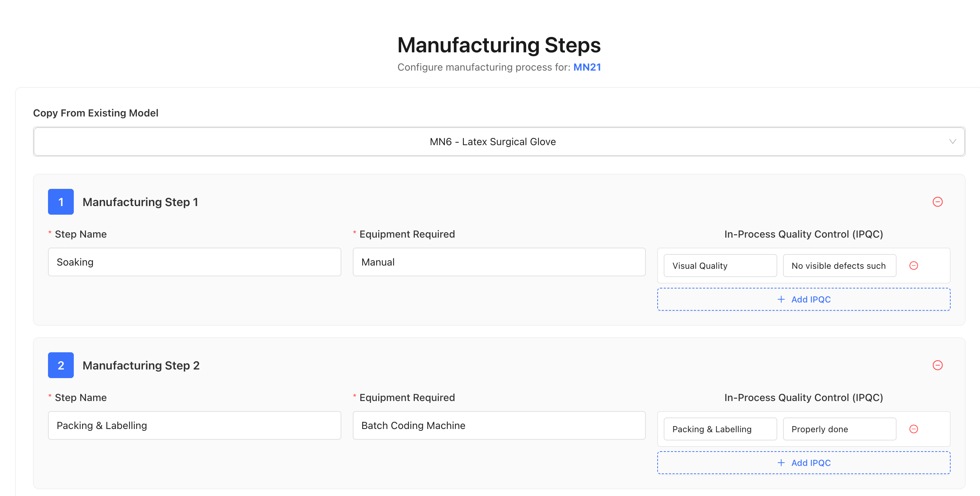Delete the Packing & Labelling IPQC entry

913,429
